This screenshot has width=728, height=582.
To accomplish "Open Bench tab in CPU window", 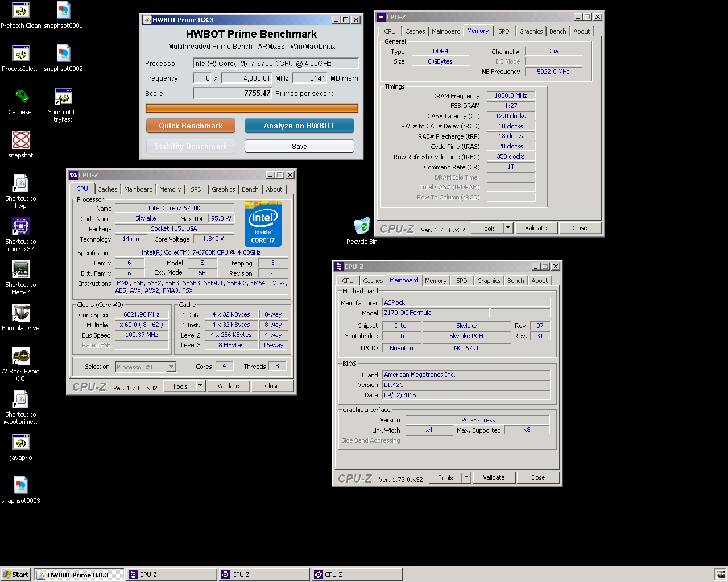I will pos(250,189).
